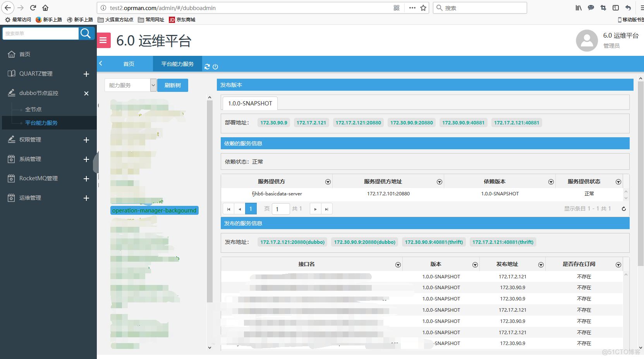The image size is (644, 359).
Task: Open 服务提供方 column filter menu
Action: coord(328,182)
